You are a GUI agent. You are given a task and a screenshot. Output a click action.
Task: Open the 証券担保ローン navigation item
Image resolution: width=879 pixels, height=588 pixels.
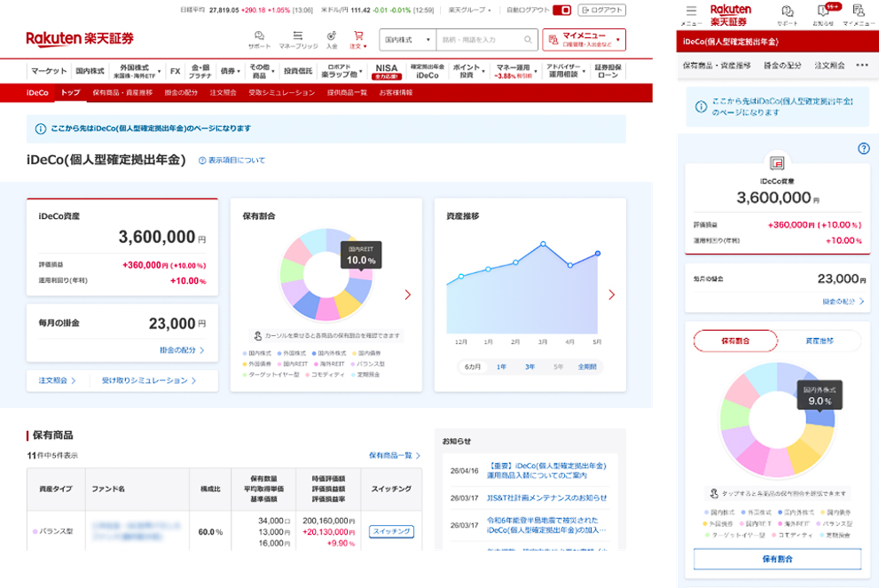tap(608, 71)
